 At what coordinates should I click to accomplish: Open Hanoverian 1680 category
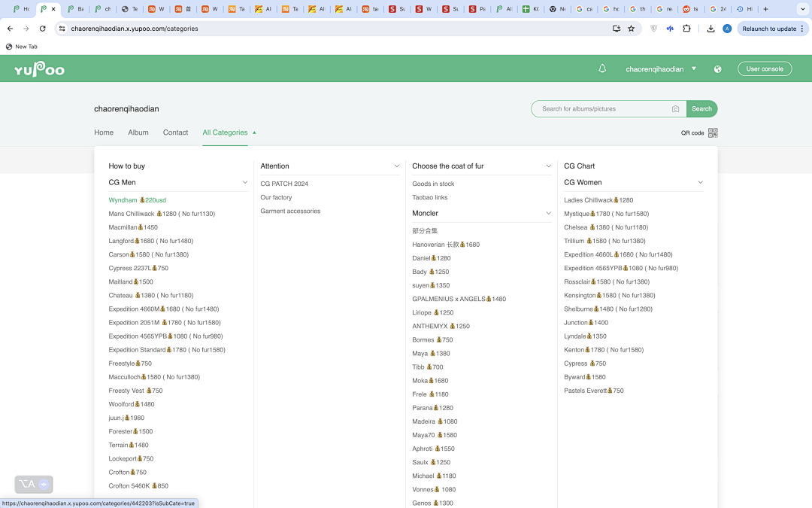point(446,245)
